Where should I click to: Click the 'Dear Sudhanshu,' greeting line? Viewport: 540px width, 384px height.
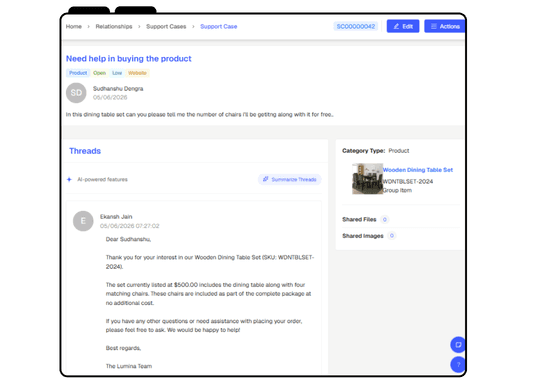tap(128, 239)
